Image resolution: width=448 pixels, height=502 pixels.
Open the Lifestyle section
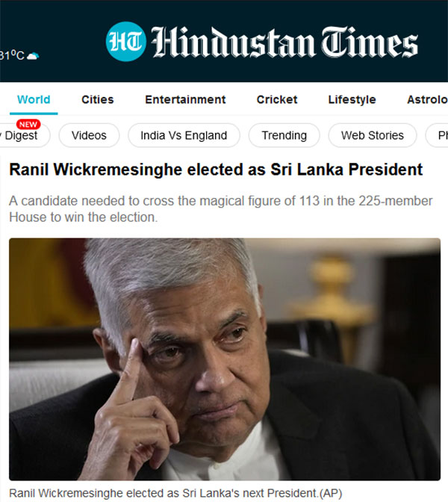pyautogui.click(x=352, y=99)
